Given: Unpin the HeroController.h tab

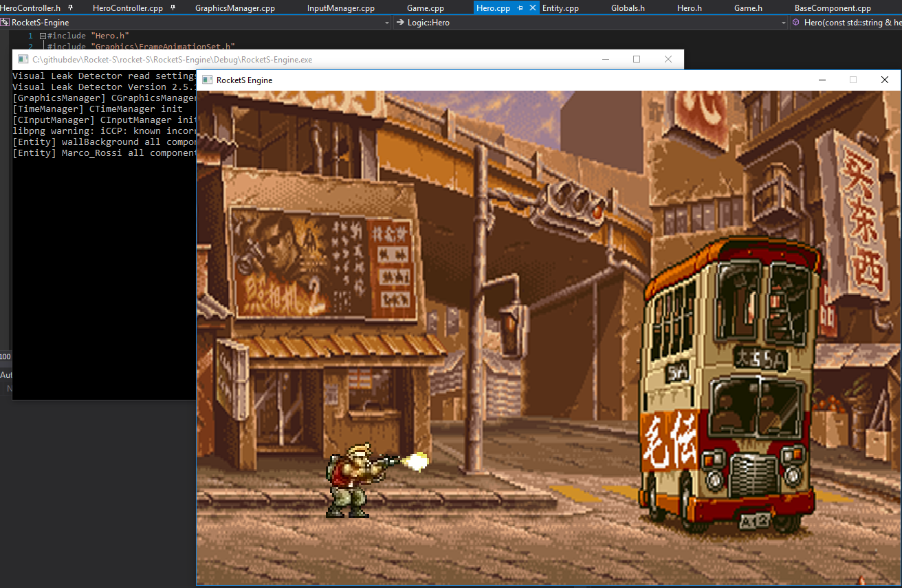Looking at the screenshot, I should (70, 8).
